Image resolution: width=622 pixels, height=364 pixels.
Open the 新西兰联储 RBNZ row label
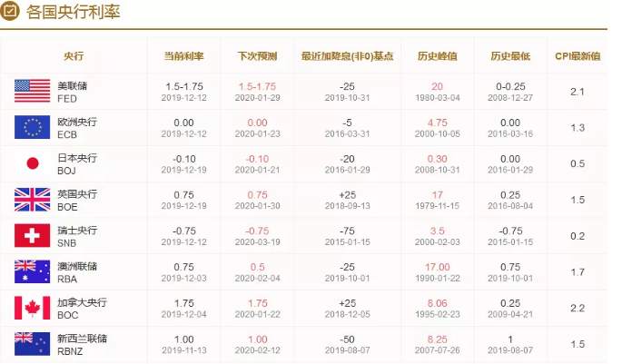coord(82,345)
